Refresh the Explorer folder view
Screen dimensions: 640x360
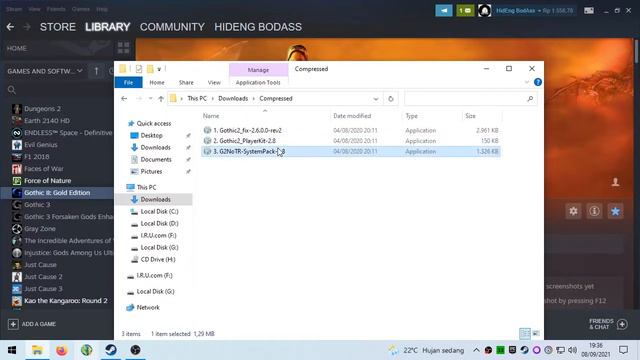[x=391, y=99]
